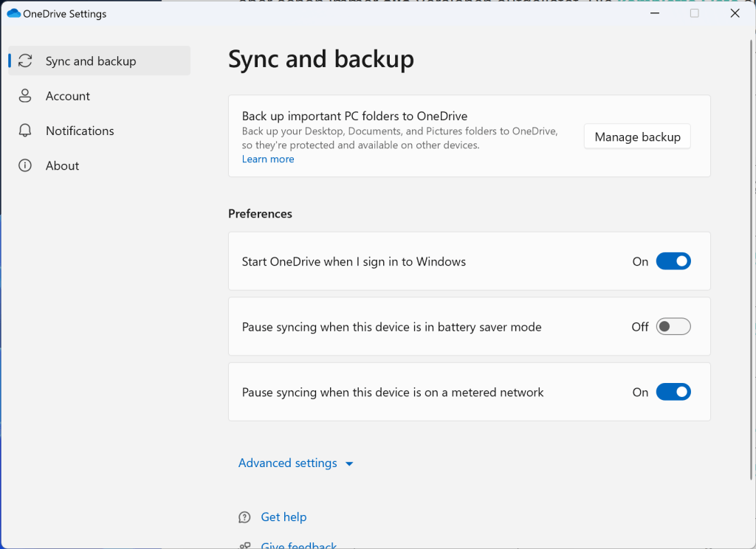Screen dimensions: 756x549
Task: Click the OneDrive cloud icon in title bar
Action: (x=13, y=14)
